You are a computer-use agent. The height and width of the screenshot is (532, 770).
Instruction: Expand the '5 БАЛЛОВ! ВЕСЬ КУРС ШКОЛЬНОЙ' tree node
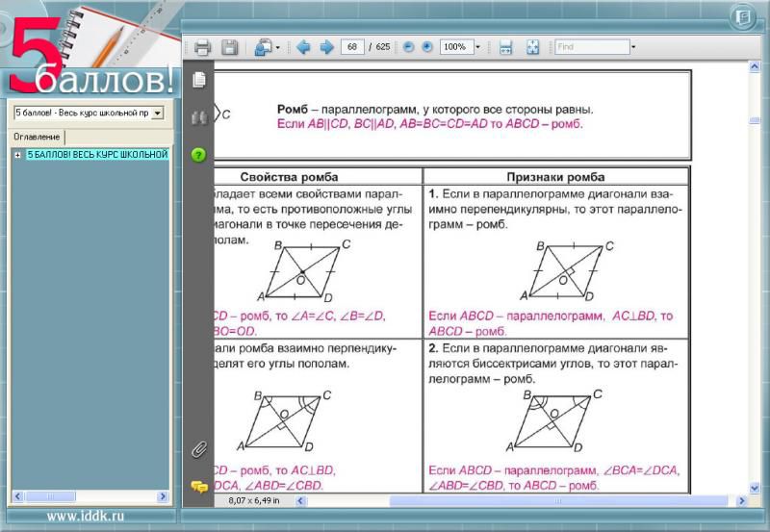click(x=17, y=155)
